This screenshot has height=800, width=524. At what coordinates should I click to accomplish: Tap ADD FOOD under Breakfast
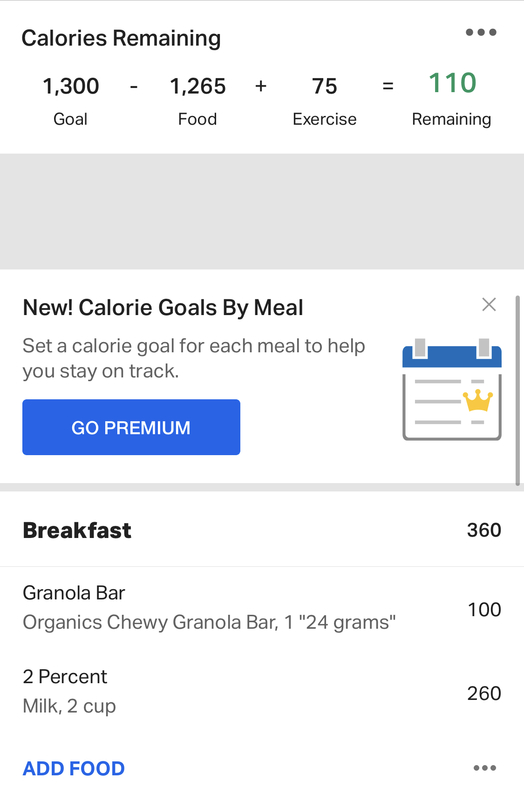coord(73,768)
